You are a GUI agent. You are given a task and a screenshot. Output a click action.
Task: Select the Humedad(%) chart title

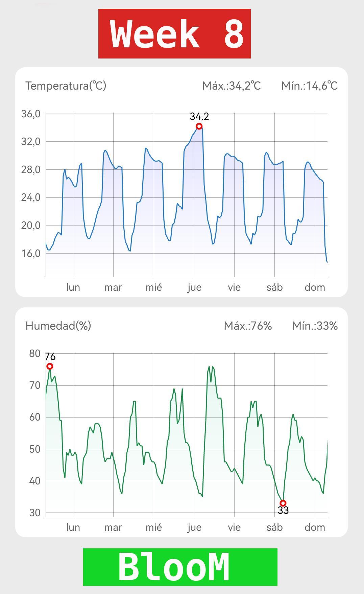coord(58,326)
